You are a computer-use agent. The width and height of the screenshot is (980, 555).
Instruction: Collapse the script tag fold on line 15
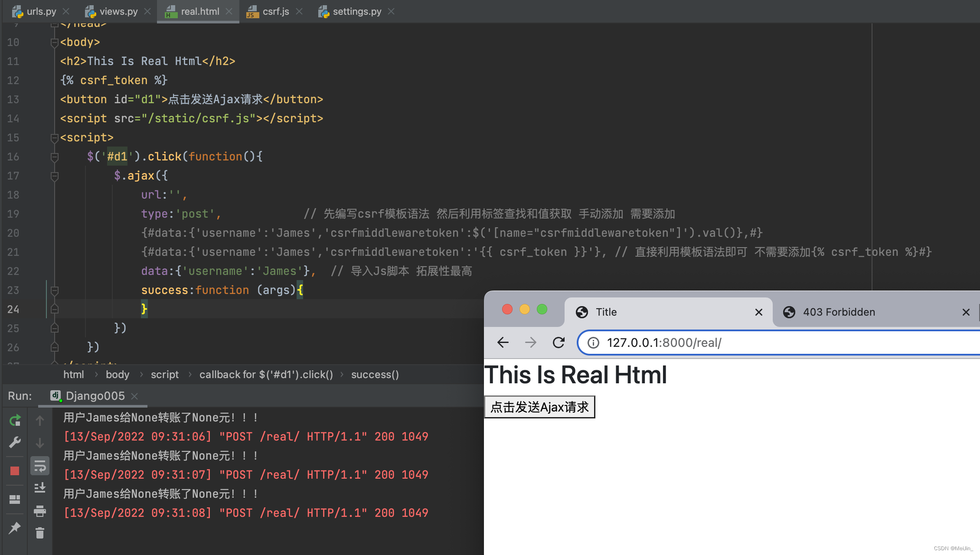55,138
